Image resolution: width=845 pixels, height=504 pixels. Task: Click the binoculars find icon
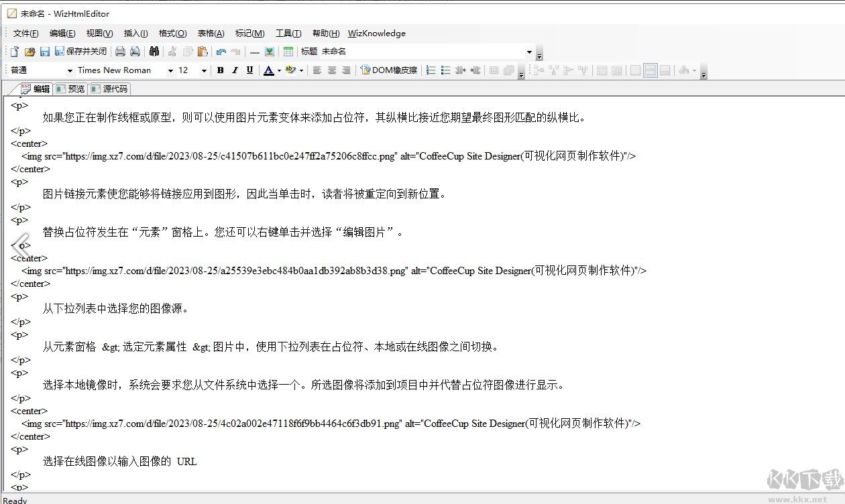click(x=154, y=52)
